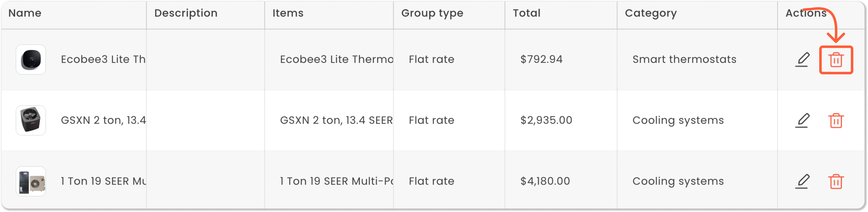Open the Ecobee thermostat product thumbnail
868x212 pixels.
[x=31, y=60]
